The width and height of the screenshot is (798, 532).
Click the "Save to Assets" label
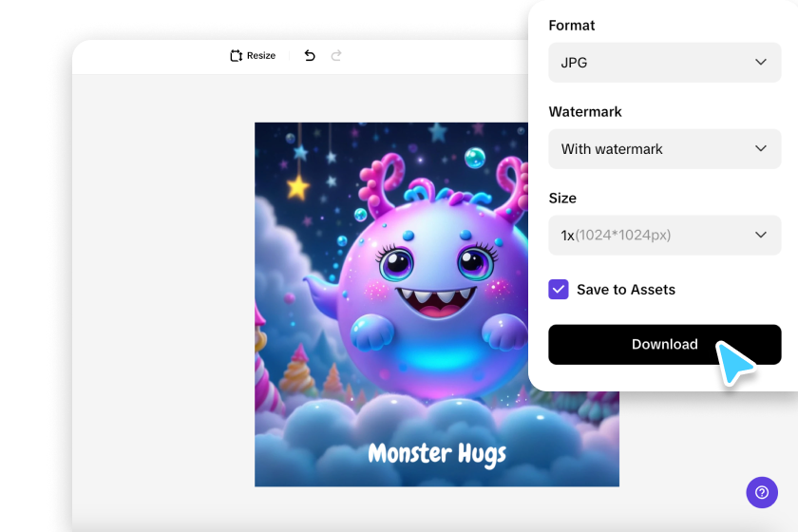(x=625, y=290)
